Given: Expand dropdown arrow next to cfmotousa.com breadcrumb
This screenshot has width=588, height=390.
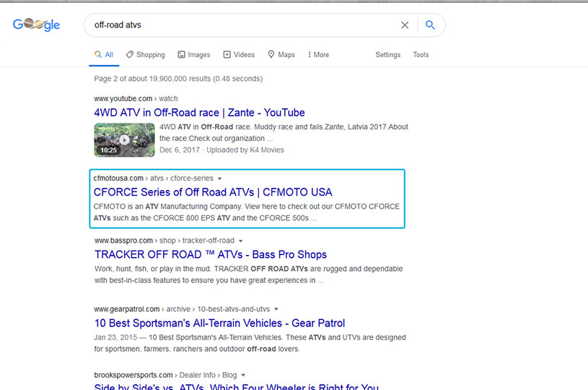Looking at the screenshot, I should pyautogui.click(x=220, y=178).
